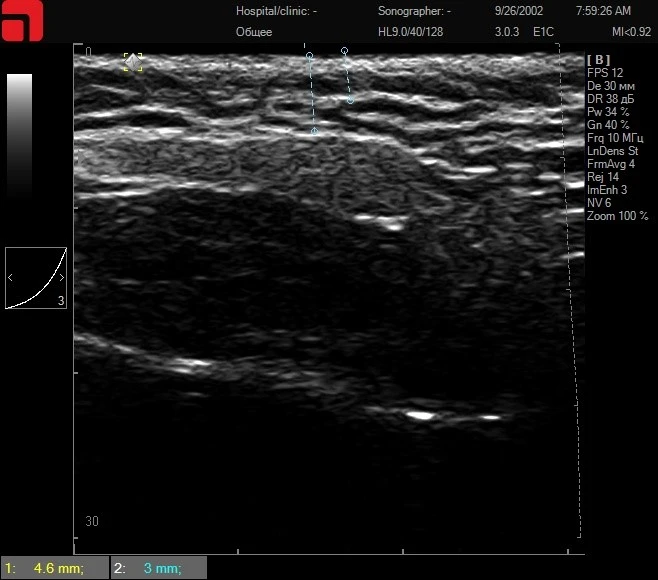658x580 pixels.
Task: Click the red logo icon
Action: tap(22, 21)
